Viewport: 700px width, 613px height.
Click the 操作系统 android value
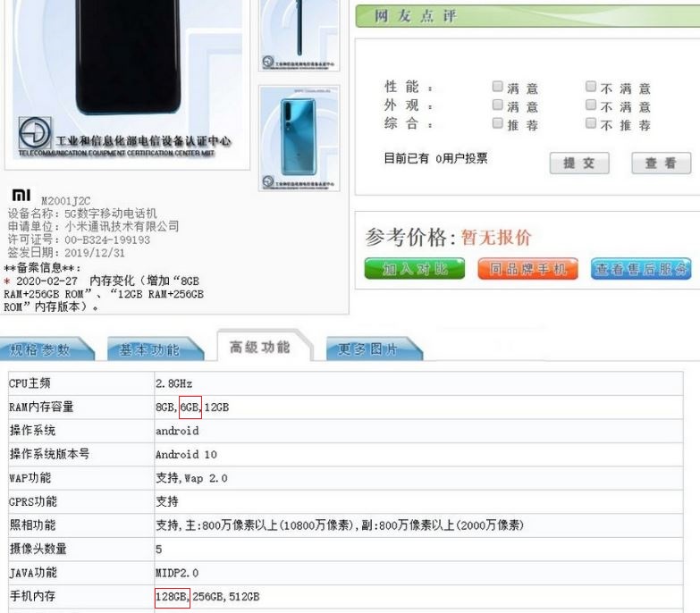coord(177,431)
